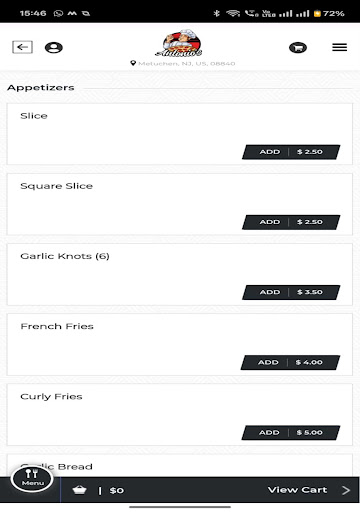Expand cart with the right chevron

coord(346,490)
